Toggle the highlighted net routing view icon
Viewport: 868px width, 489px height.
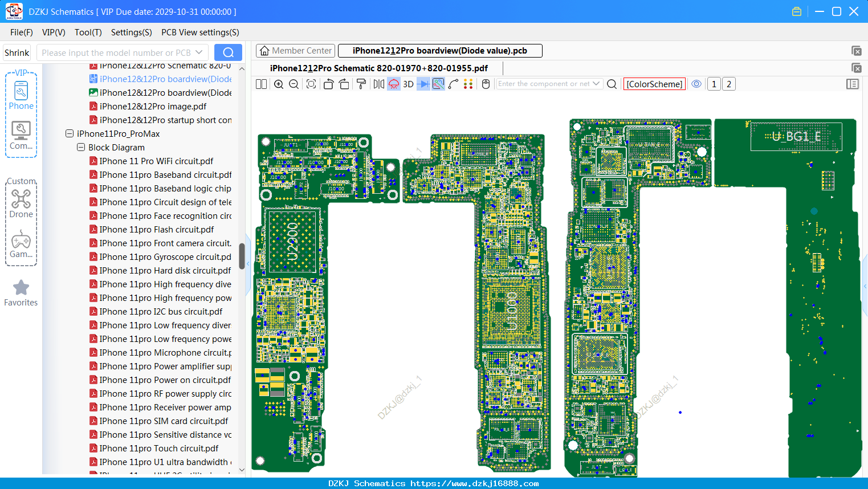click(438, 84)
